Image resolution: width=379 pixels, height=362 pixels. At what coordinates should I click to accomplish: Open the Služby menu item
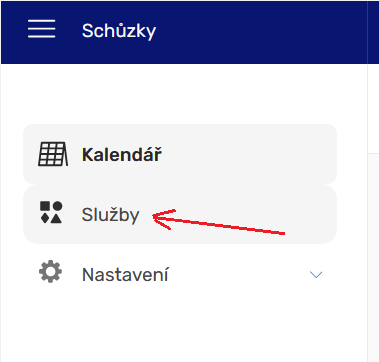(180, 214)
